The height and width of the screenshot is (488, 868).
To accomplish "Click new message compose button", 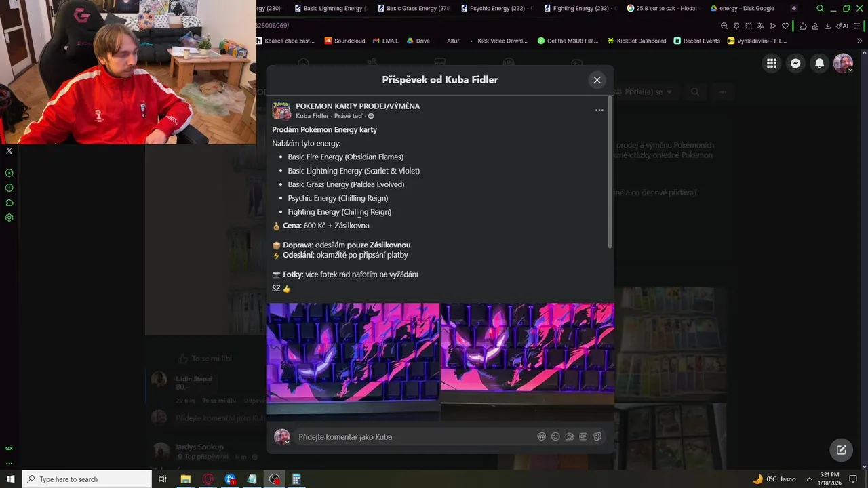I will tap(842, 450).
